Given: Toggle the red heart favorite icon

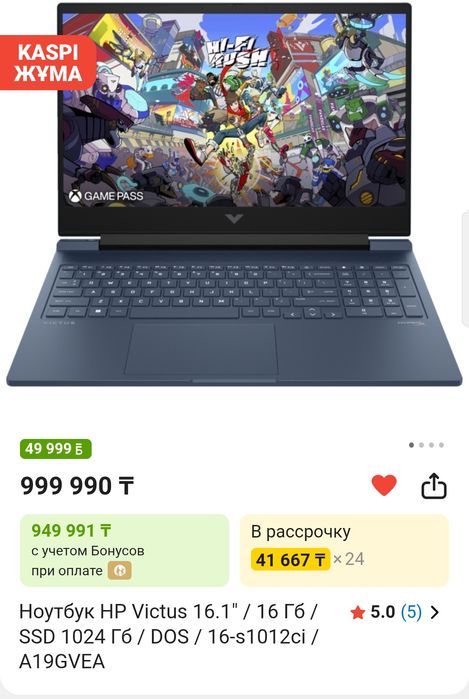Looking at the screenshot, I should (384, 485).
